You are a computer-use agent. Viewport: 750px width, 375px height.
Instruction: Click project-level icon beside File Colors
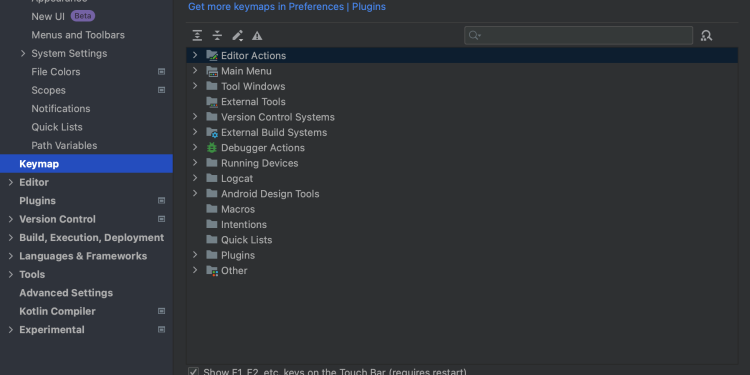point(162,72)
